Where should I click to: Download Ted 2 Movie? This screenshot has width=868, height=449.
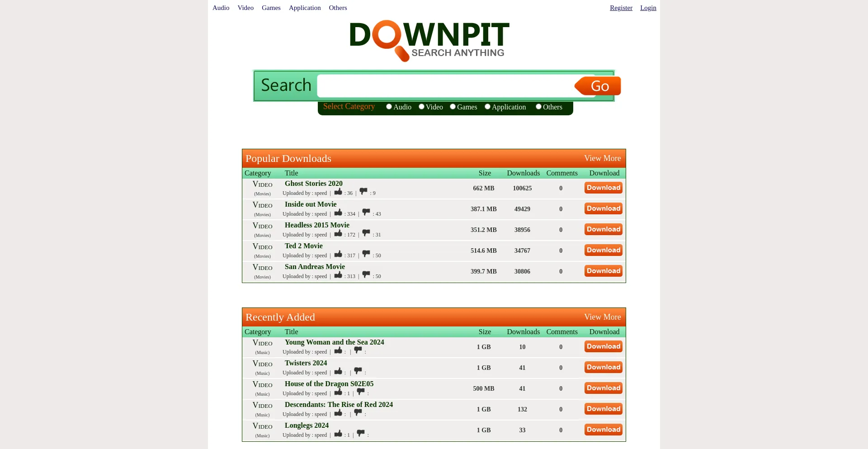(x=604, y=250)
